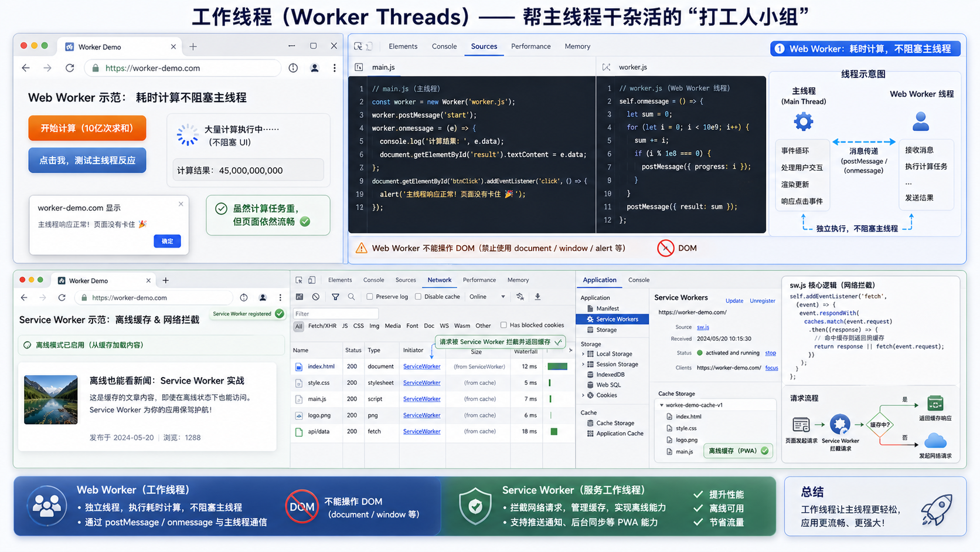This screenshot has width=980, height=552.
Task: Click the inspect element icon beside Sources tabs
Action: coord(358,46)
